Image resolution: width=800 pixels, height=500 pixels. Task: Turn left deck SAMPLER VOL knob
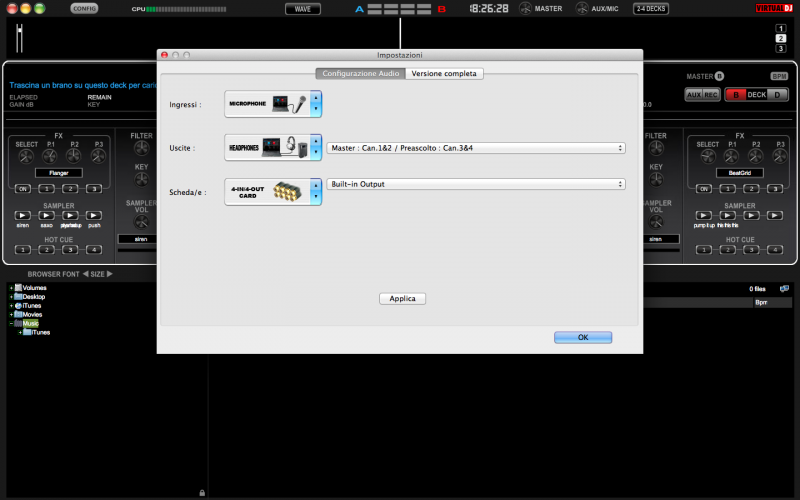pos(141,222)
